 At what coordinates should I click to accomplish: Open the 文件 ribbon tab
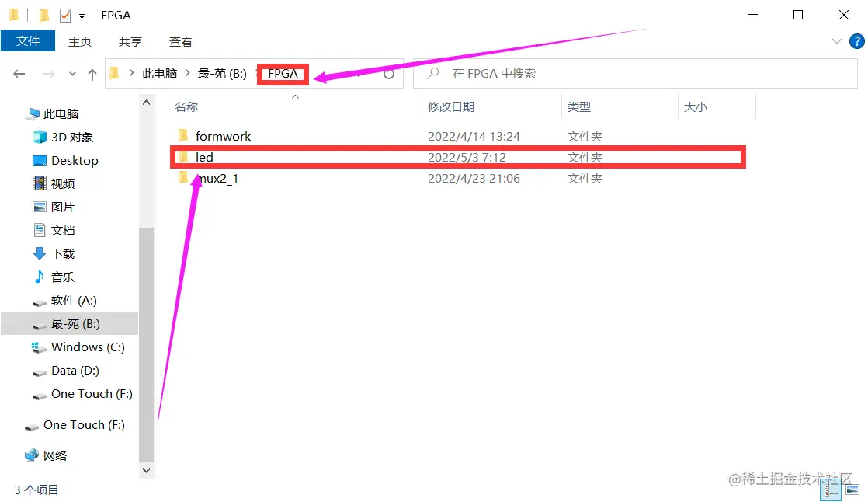28,41
